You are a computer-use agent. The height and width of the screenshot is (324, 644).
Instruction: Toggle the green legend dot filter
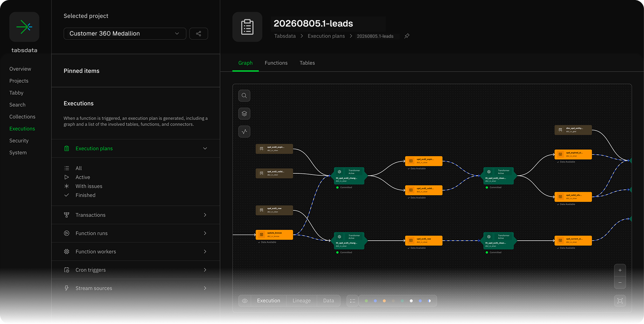pyautogui.click(x=366, y=301)
